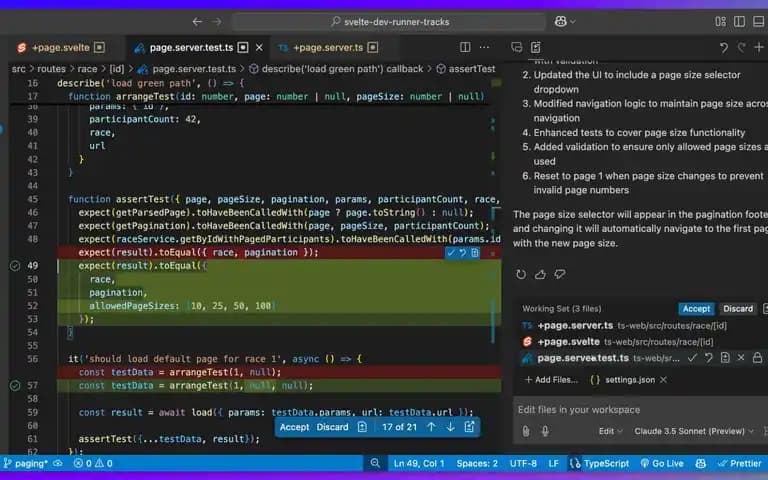Show errors and warnings count

click(x=93, y=463)
